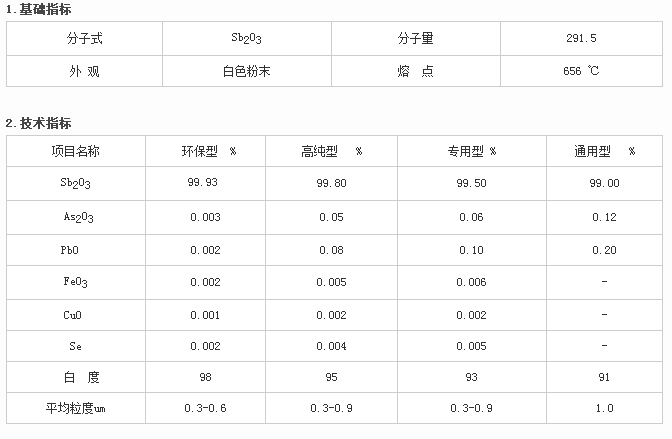Click the Se row label
Image resolution: width=672 pixels, height=439 pixels.
coord(75,346)
